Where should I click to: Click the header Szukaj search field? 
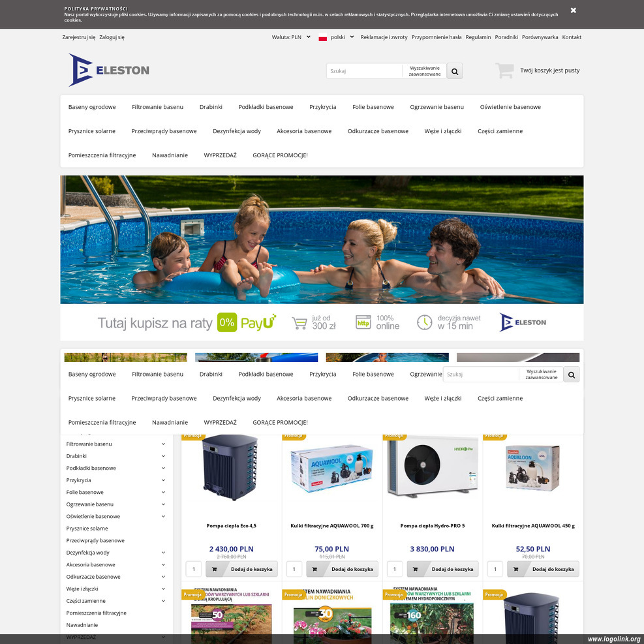(x=364, y=71)
